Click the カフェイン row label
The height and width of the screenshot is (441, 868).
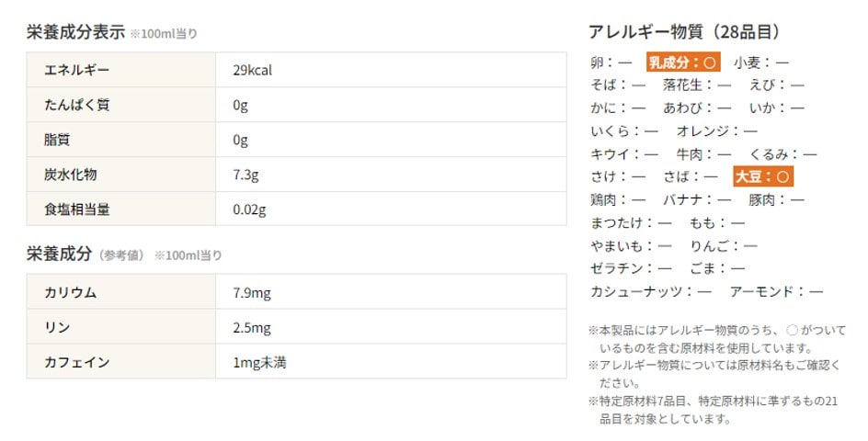(x=77, y=363)
